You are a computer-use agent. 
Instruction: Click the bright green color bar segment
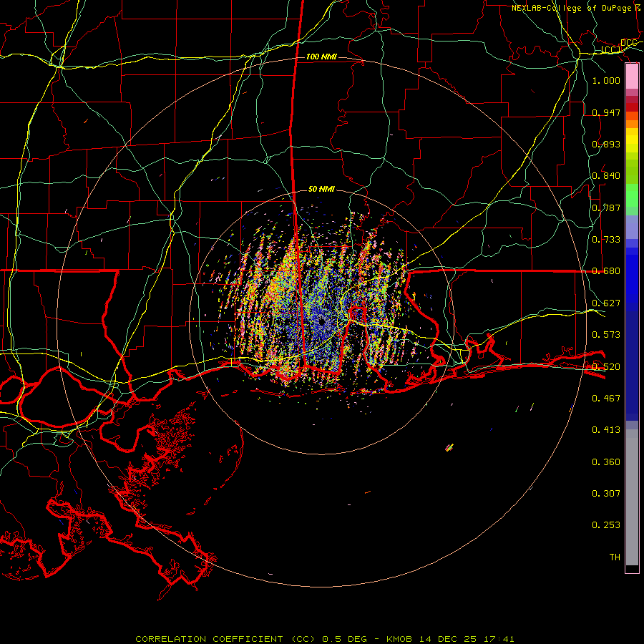632,195
